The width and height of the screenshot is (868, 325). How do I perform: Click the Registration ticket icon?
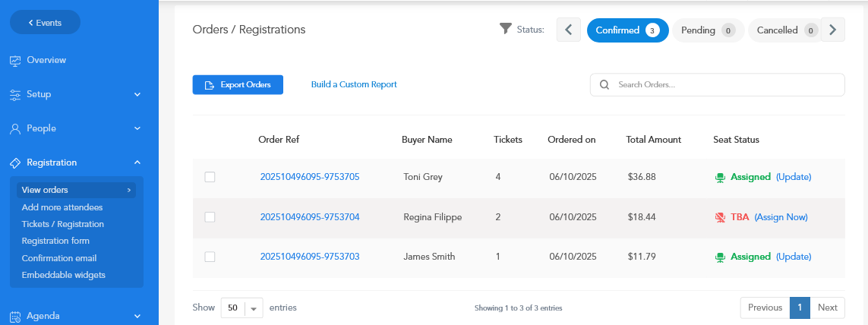coord(15,162)
